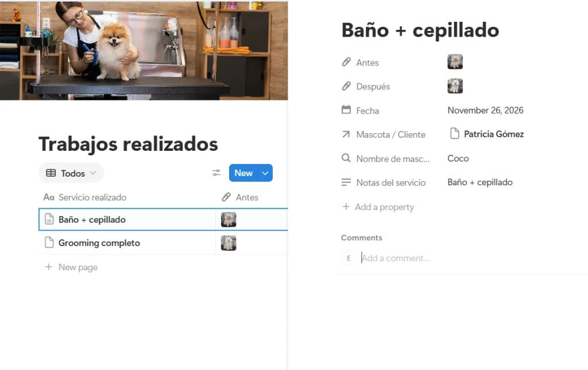Click the grooming salon cover image
The height and width of the screenshot is (370, 588).
point(144,50)
